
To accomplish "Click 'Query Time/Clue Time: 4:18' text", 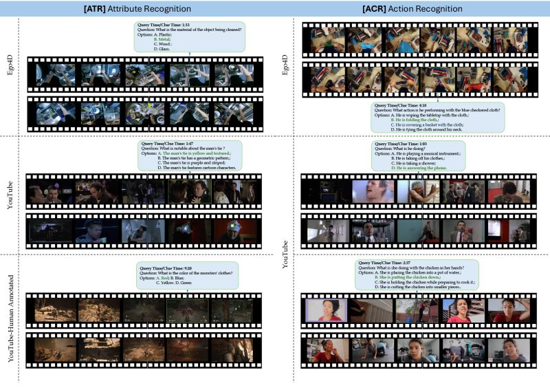I will pyautogui.click(x=401, y=105).
